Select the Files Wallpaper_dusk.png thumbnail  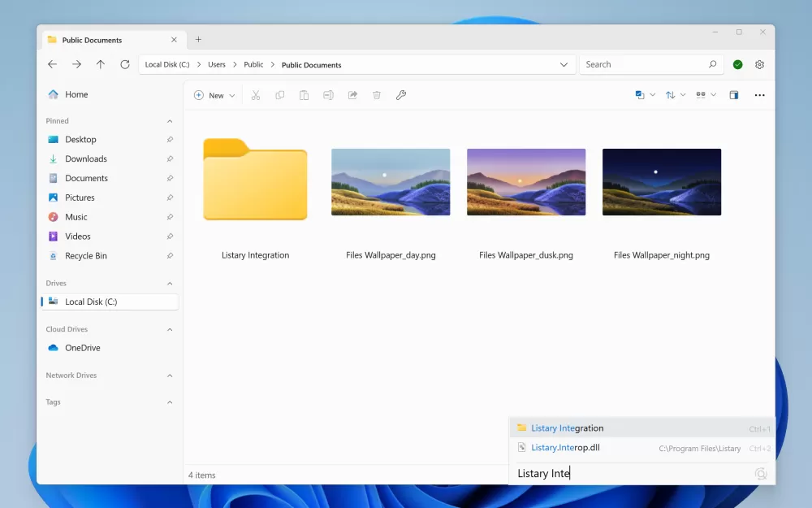tap(526, 182)
